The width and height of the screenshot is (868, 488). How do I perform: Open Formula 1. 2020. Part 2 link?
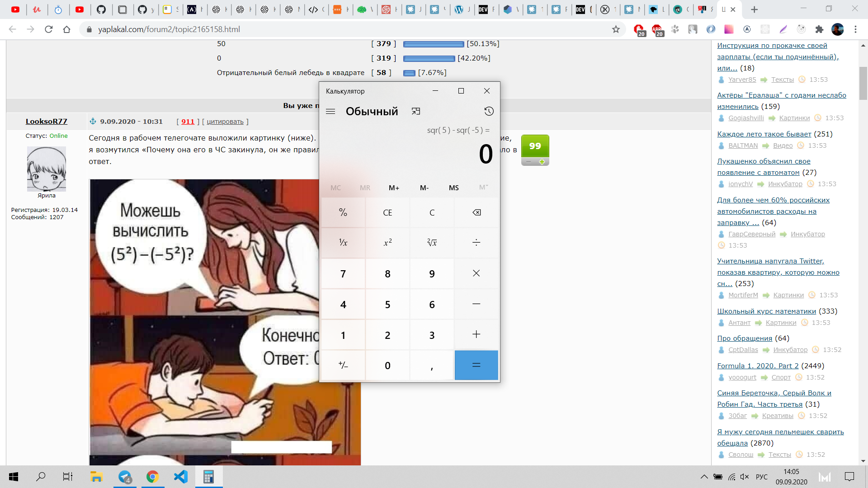pyautogui.click(x=758, y=366)
